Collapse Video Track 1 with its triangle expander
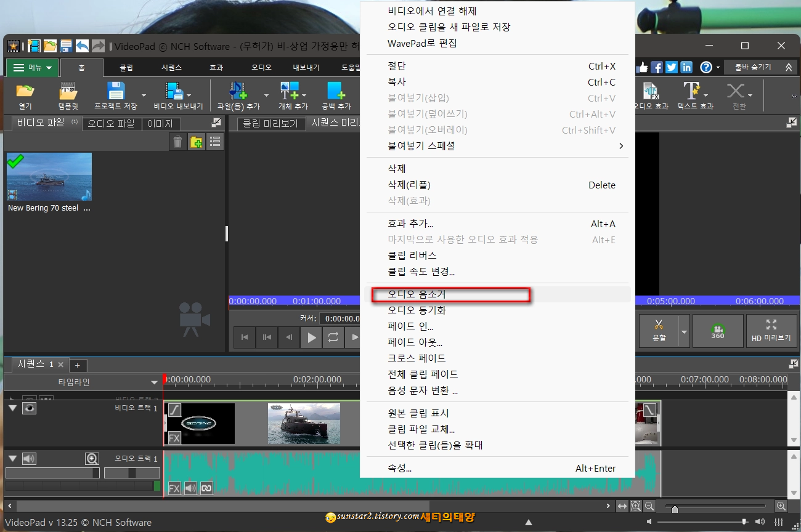801x532 pixels. coord(11,408)
